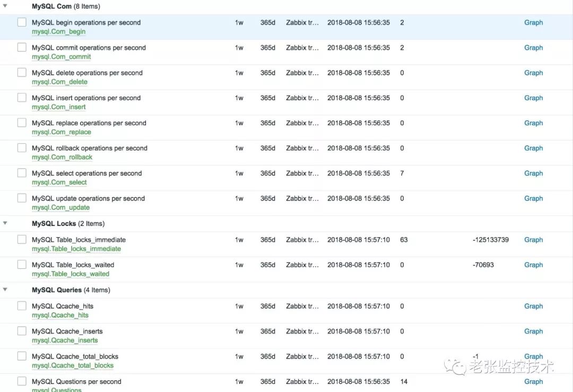Collapse the MySQL Locks group
Image resolution: width=573 pixels, height=392 pixels.
pyautogui.click(x=5, y=223)
